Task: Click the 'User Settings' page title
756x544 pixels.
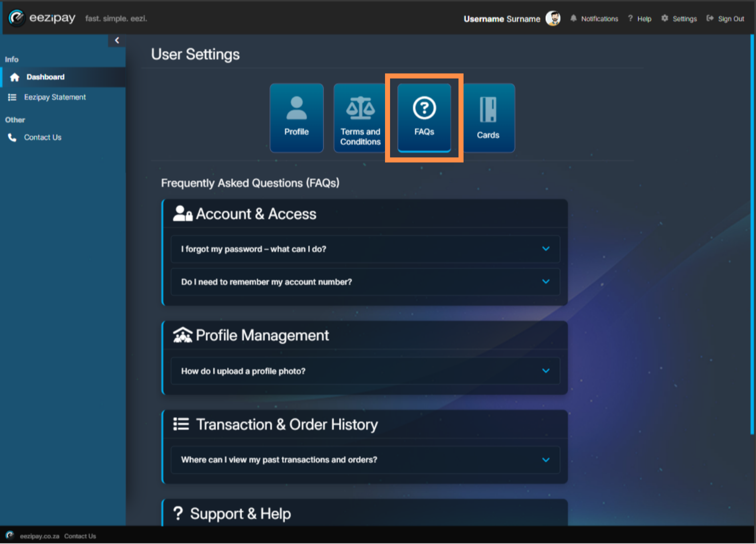Action: [195, 54]
